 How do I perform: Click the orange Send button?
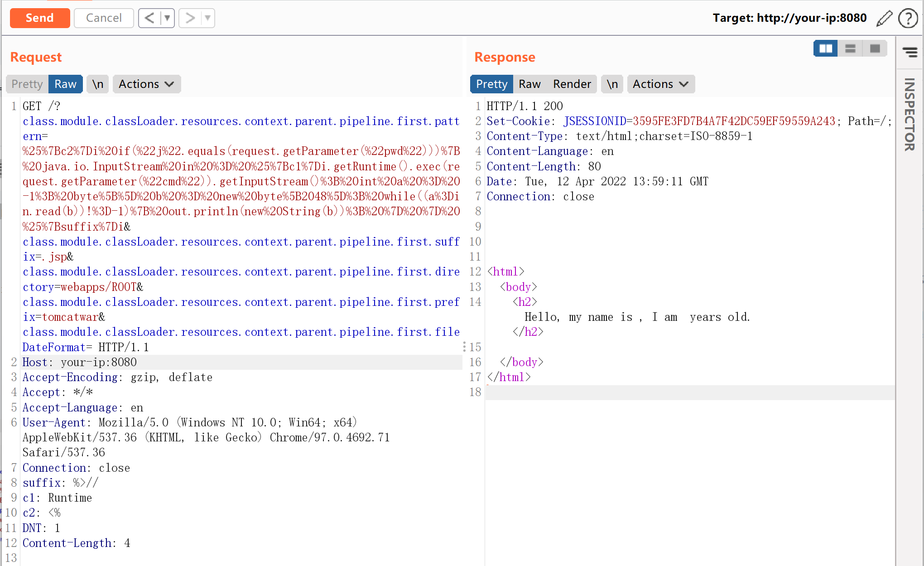[x=40, y=18]
